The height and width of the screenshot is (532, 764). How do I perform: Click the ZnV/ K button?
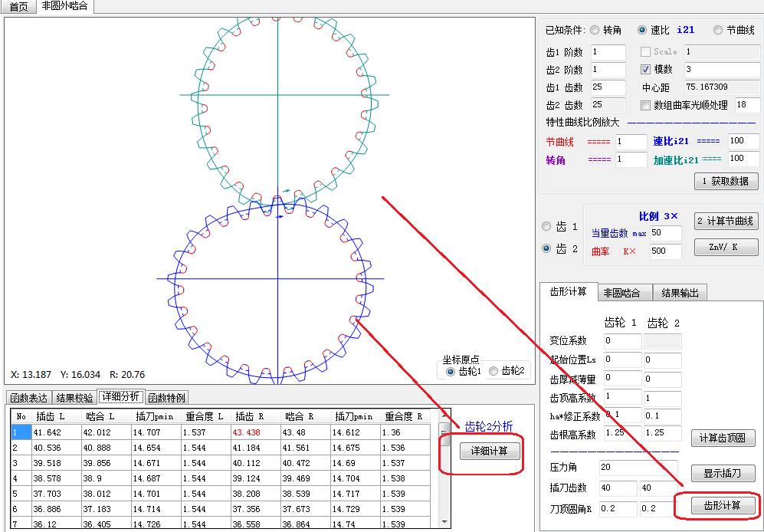(726, 248)
